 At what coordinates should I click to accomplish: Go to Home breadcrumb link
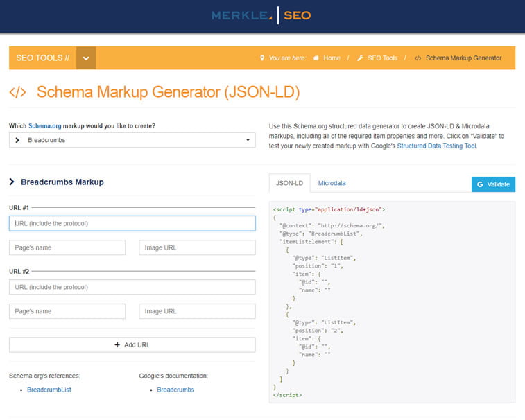(x=332, y=58)
